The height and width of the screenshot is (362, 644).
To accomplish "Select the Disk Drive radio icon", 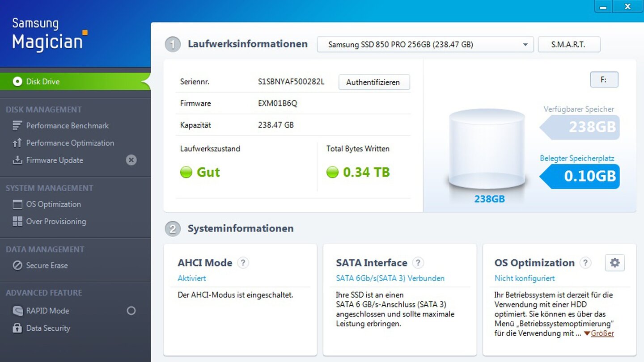I will 17,81.
